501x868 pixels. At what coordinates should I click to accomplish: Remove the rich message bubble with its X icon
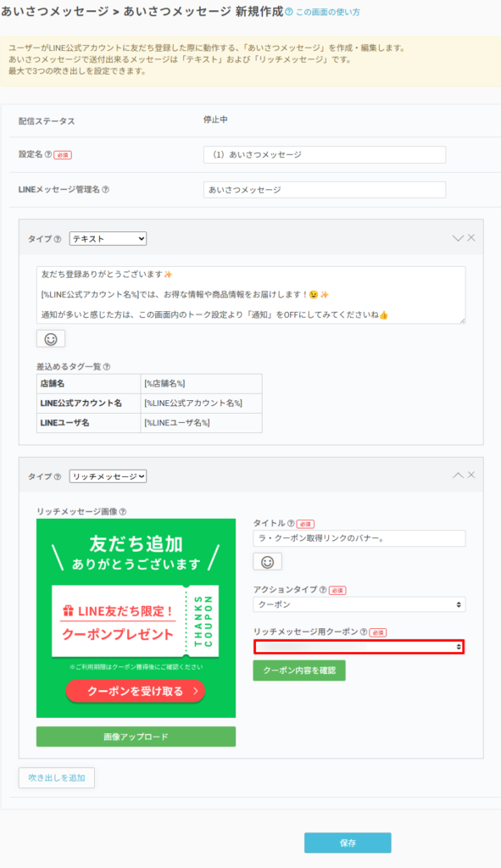click(471, 475)
